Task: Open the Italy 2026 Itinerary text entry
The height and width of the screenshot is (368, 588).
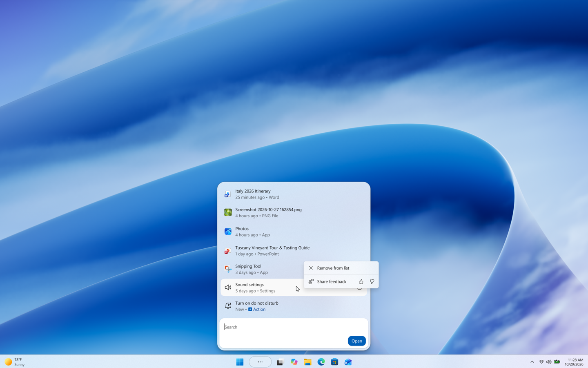Action: pos(253,191)
